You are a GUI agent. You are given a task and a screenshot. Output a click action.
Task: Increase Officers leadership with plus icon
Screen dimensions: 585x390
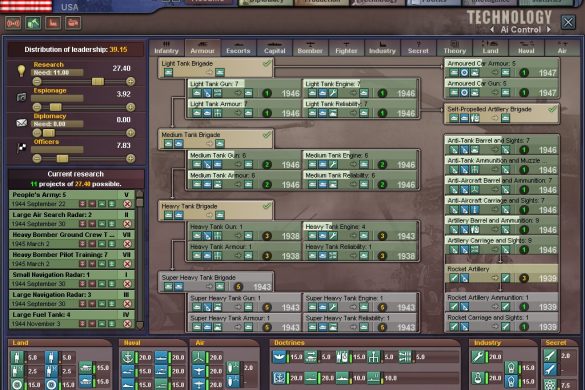click(130, 159)
